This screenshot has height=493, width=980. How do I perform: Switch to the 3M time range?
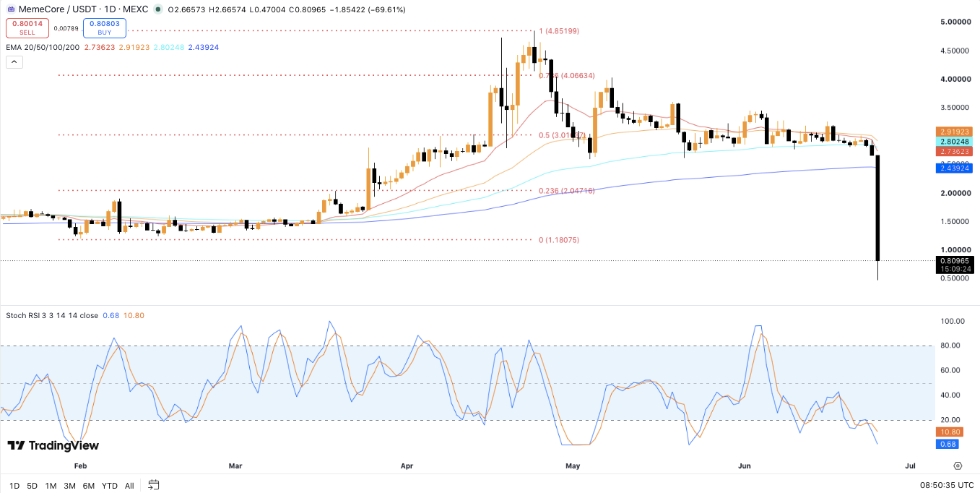click(69, 485)
